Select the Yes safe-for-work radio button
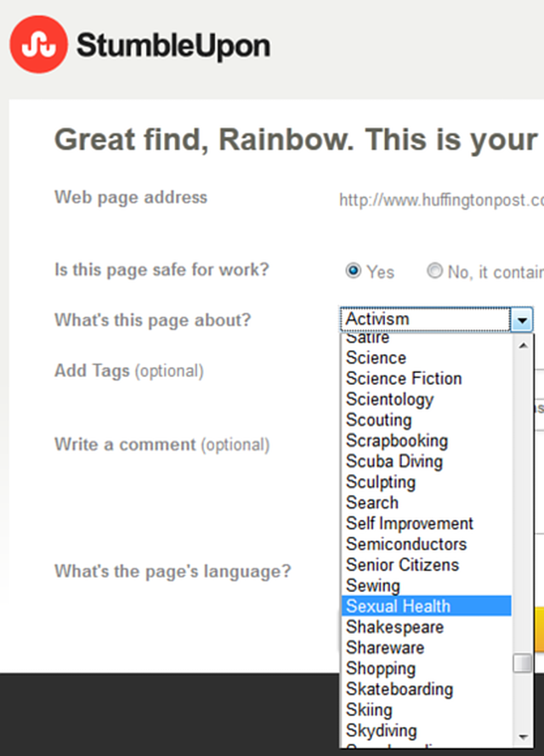 (x=353, y=270)
